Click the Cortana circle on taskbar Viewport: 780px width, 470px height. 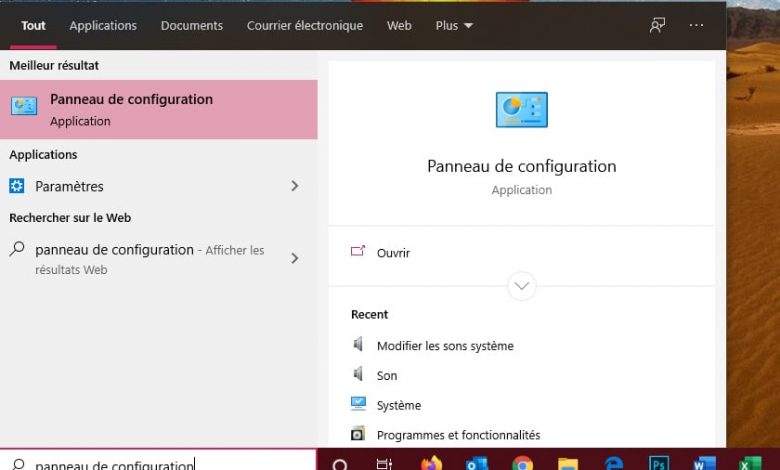coord(340,465)
